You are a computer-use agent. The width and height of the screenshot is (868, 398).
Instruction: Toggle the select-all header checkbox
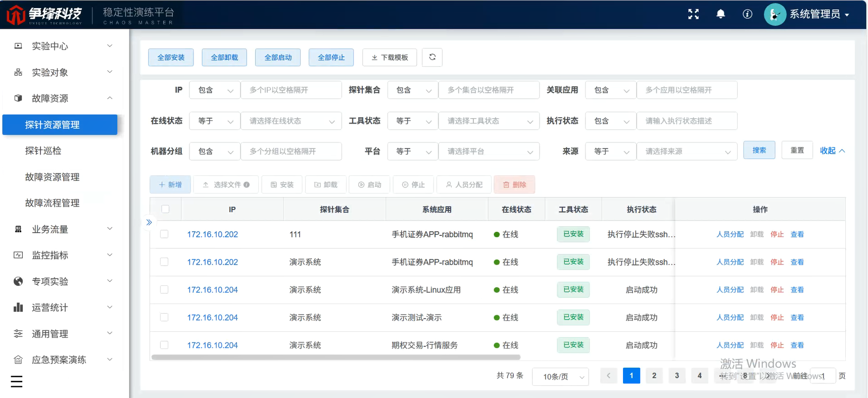165,209
